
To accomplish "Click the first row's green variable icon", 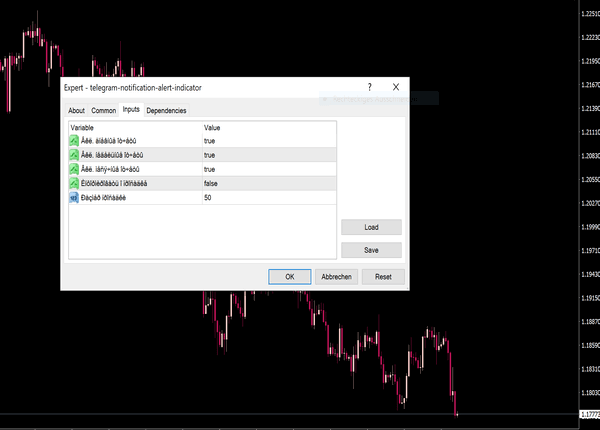I will (x=74, y=141).
